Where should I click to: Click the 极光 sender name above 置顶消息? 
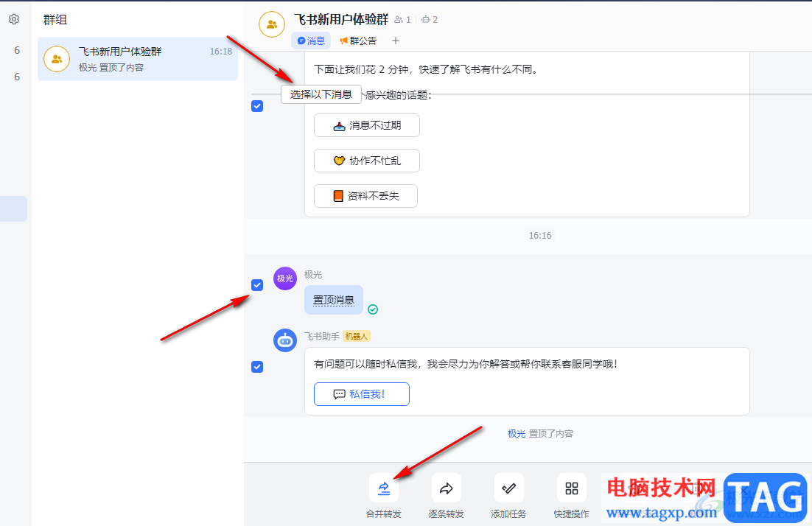point(312,274)
